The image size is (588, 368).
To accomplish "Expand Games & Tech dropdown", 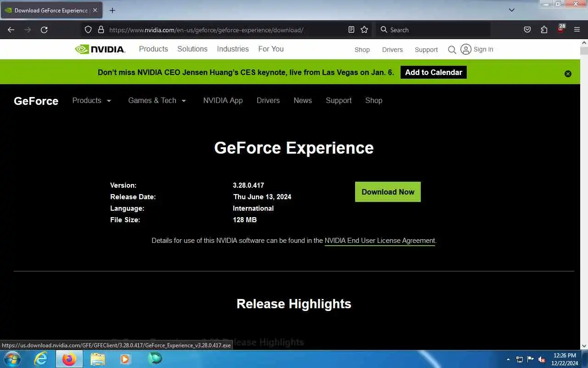I will 157,100.
